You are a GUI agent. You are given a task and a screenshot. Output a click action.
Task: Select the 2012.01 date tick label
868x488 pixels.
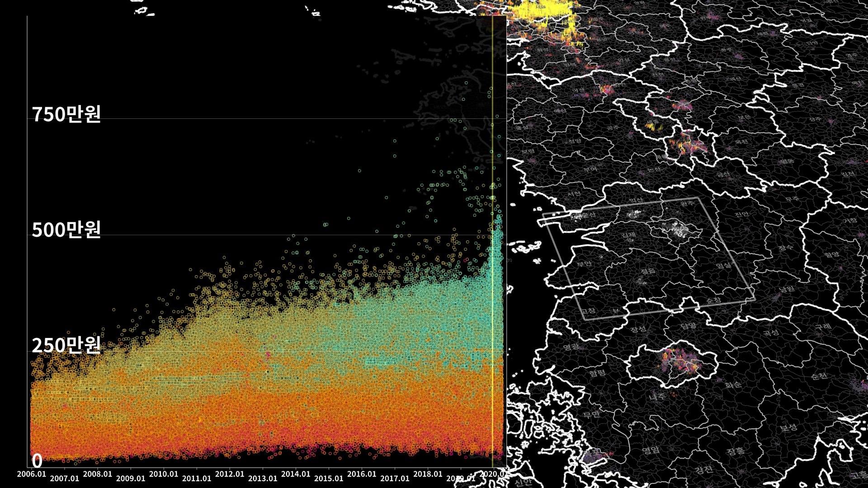(x=230, y=474)
